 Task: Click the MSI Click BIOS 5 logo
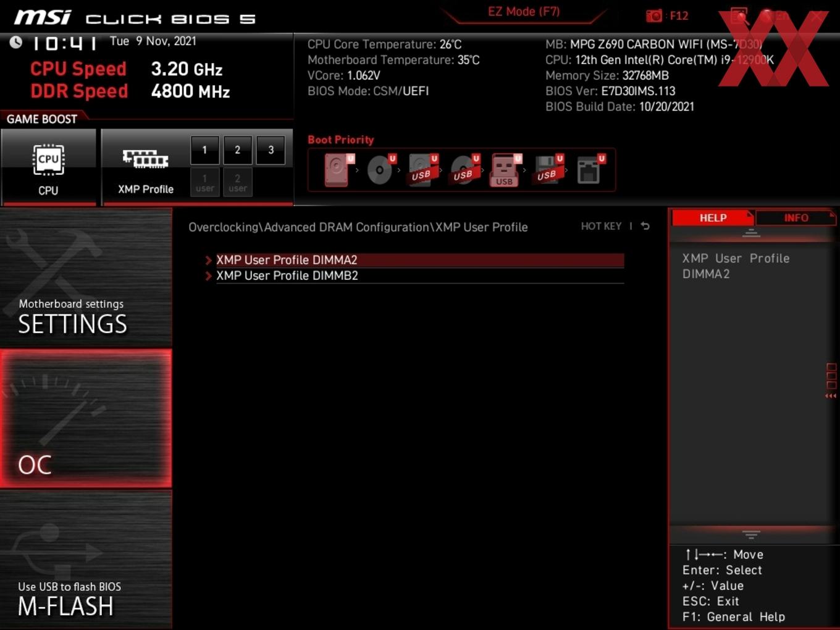click(x=135, y=18)
